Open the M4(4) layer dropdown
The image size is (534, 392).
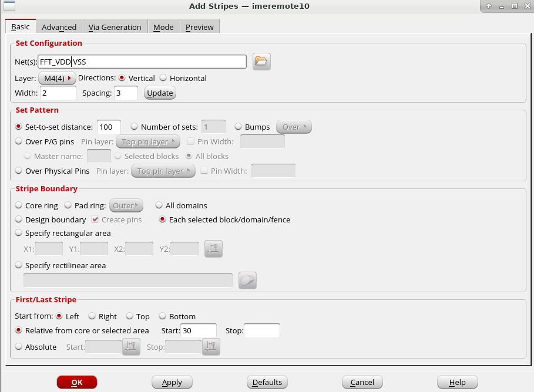[x=58, y=78]
